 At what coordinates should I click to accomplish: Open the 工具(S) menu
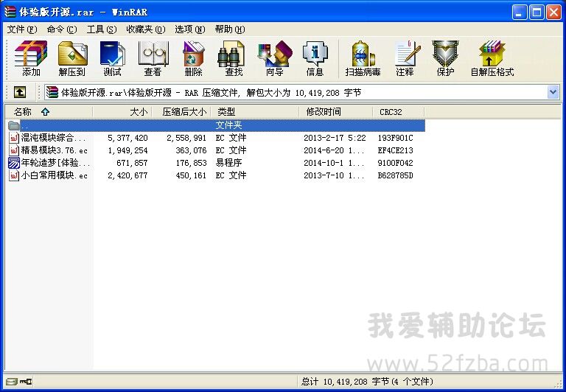pyautogui.click(x=102, y=29)
